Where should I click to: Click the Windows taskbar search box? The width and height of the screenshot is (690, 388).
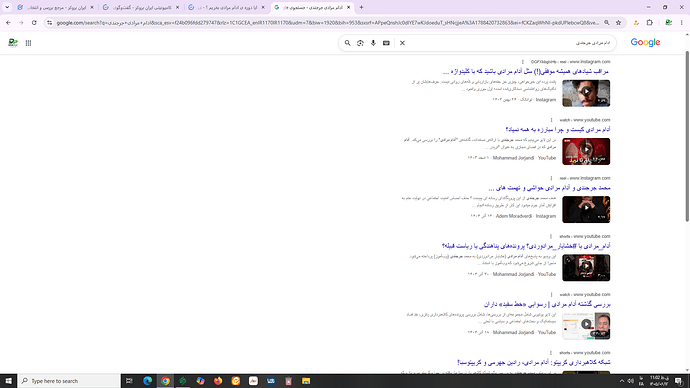[x=70, y=381]
